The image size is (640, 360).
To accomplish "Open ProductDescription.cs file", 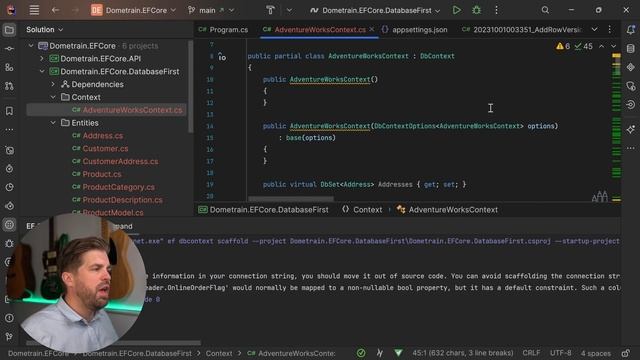I will 122,200.
